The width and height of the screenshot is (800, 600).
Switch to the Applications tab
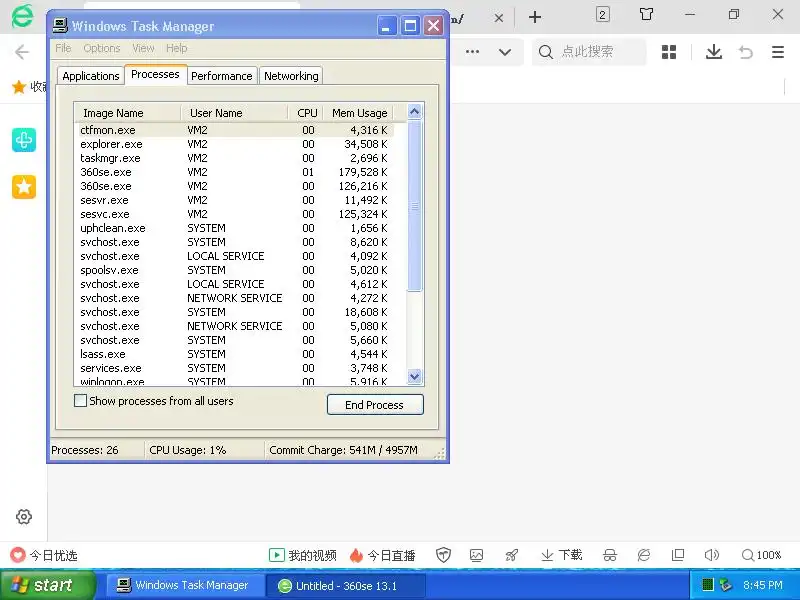pyautogui.click(x=90, y=76)
